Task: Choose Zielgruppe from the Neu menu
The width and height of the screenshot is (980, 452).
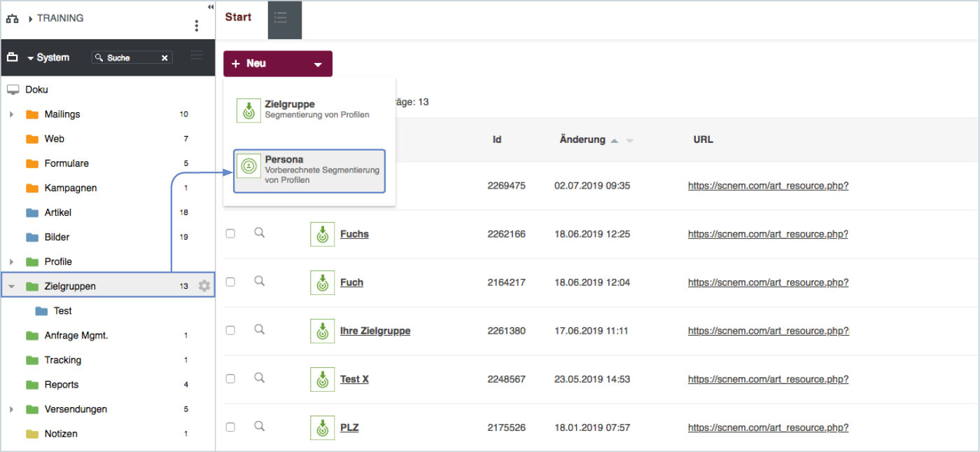Action: (309, 110)
